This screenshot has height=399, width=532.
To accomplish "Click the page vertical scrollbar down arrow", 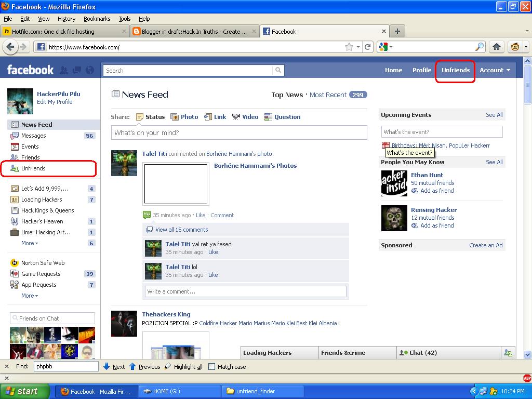I will (x=528, y=354).
